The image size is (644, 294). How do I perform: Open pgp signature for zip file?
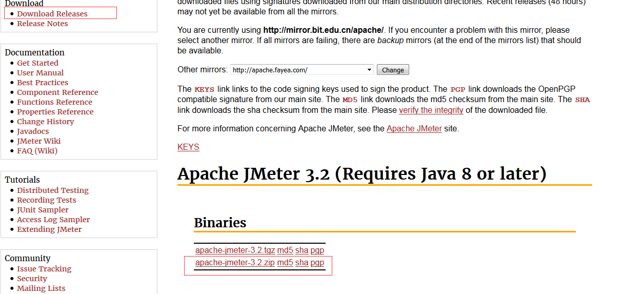(317, 263)
